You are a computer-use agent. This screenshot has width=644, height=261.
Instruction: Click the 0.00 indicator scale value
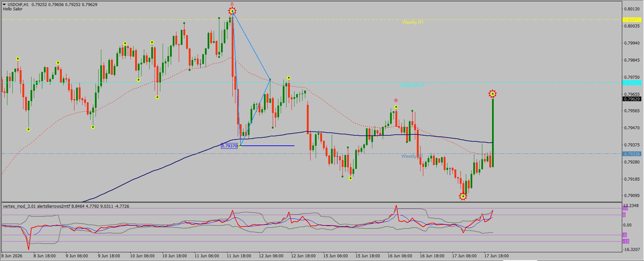point(628,225)
